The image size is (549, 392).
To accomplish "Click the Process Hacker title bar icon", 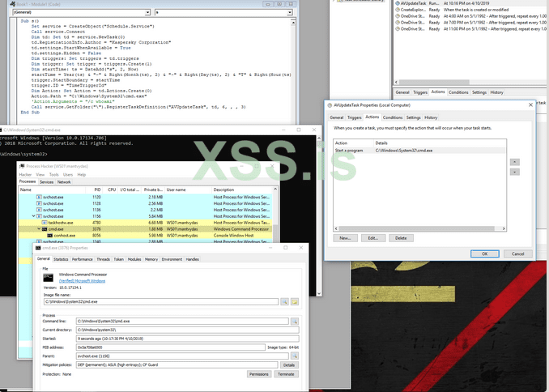I will 22,166.
